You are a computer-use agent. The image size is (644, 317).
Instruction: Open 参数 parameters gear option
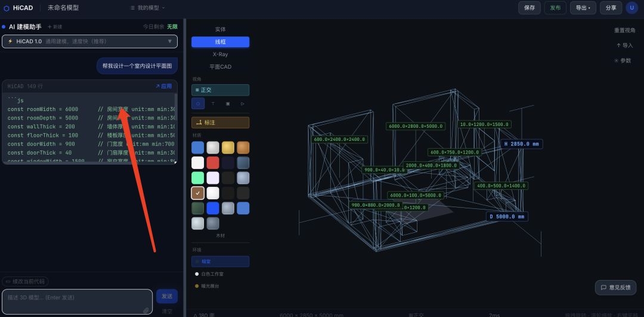point(622,60)
